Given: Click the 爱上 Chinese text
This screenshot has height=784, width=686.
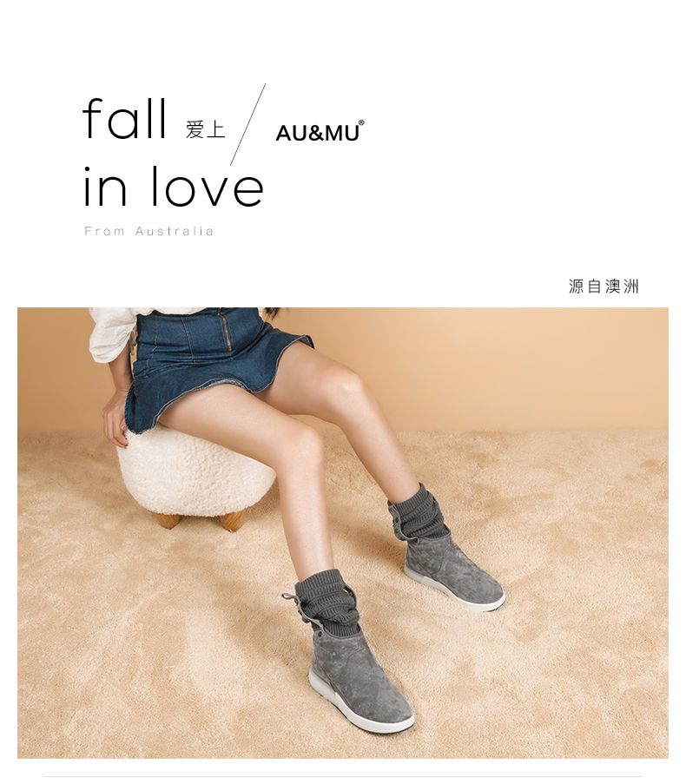Looking at the screenshot, I should click(206, 129).
